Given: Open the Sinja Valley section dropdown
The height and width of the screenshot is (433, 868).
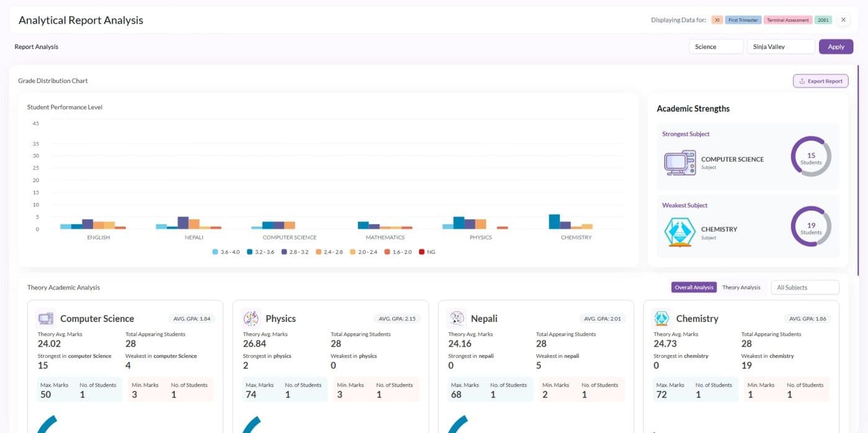Looking at the screenshot, I should point(781,47).
